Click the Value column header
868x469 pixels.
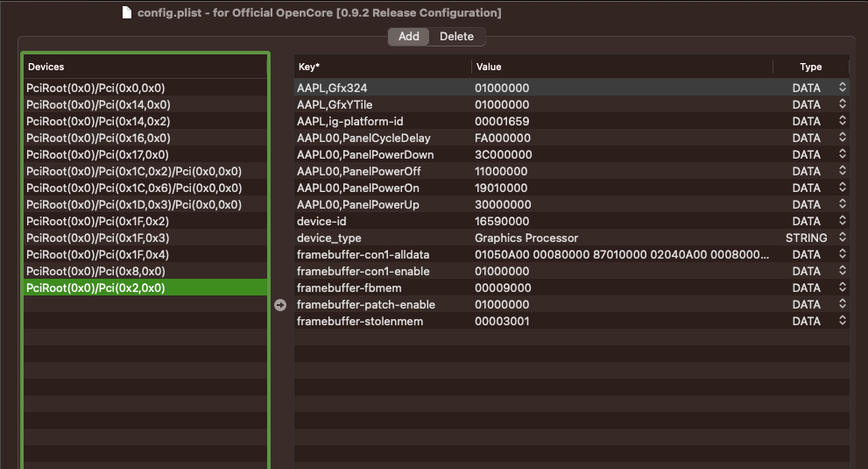(622, 67)
